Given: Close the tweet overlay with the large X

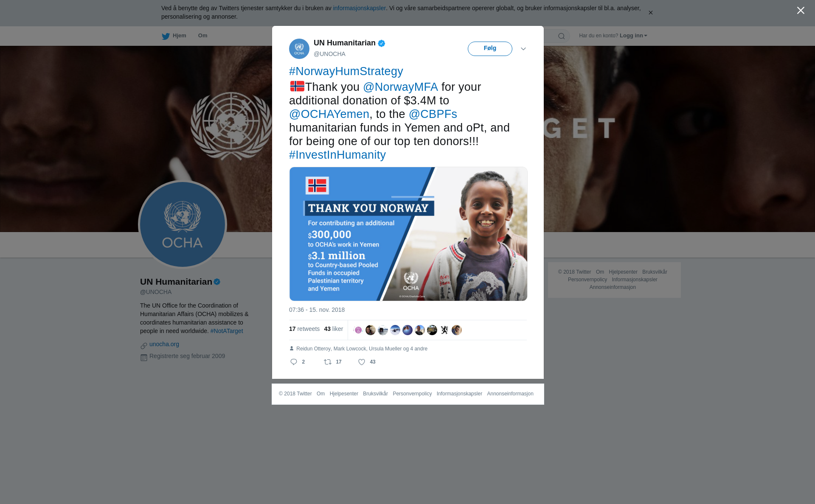Looking at the screenshot, I should click(x=801, y=11).
